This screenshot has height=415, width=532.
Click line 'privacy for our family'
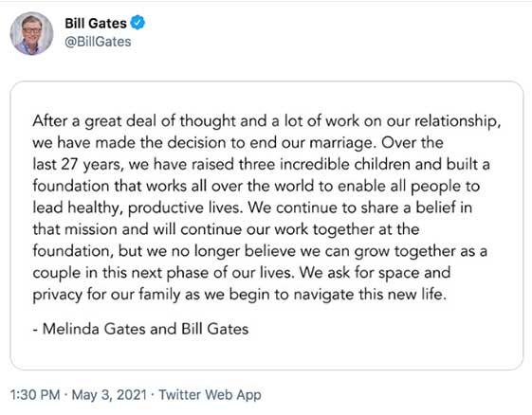[x=239, y=295]
